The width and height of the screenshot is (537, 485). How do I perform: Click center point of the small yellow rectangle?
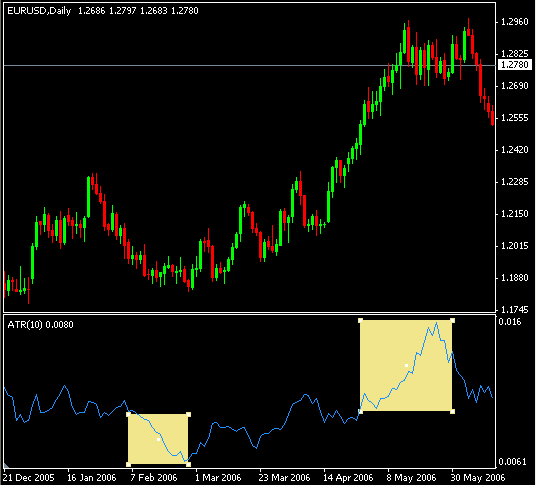click(x=158, y=439)
